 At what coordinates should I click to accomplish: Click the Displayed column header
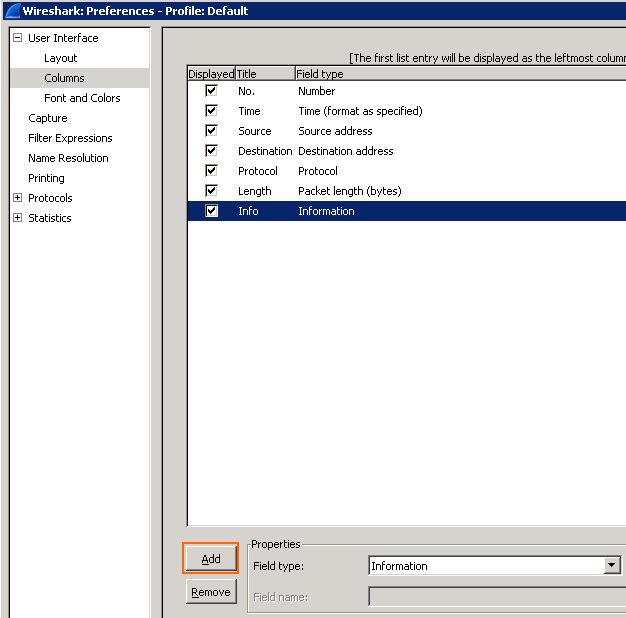tap(211, 74)
